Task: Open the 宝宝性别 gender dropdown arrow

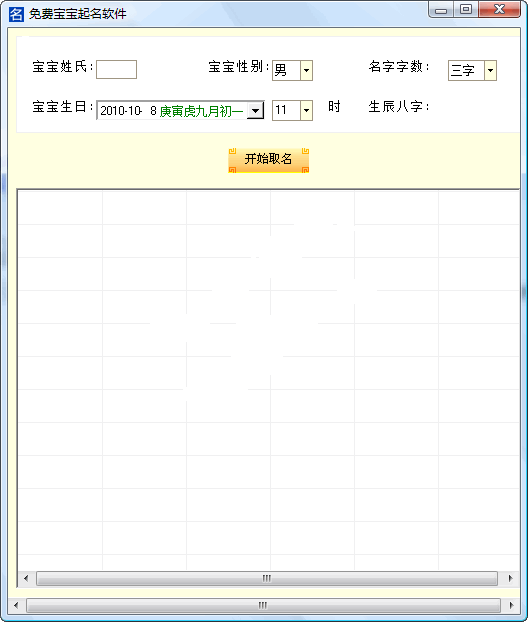Action: click(306, 71)
